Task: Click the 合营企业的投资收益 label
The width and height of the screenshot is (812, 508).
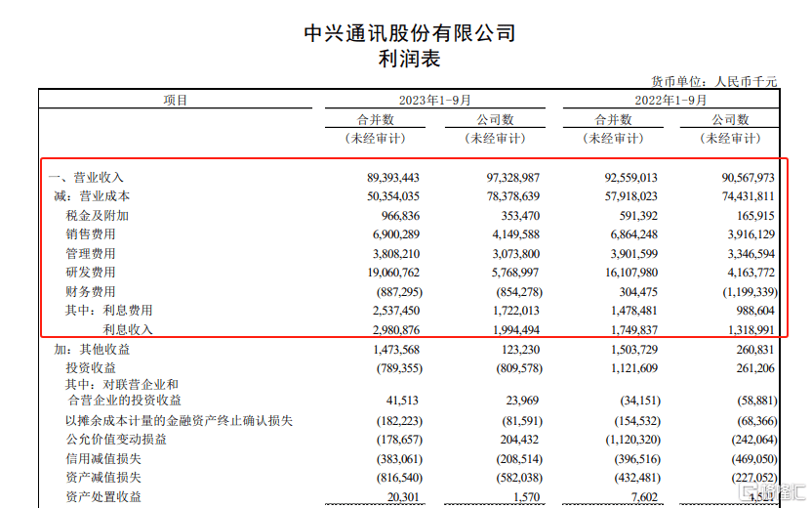Action: tap(125, 401)
